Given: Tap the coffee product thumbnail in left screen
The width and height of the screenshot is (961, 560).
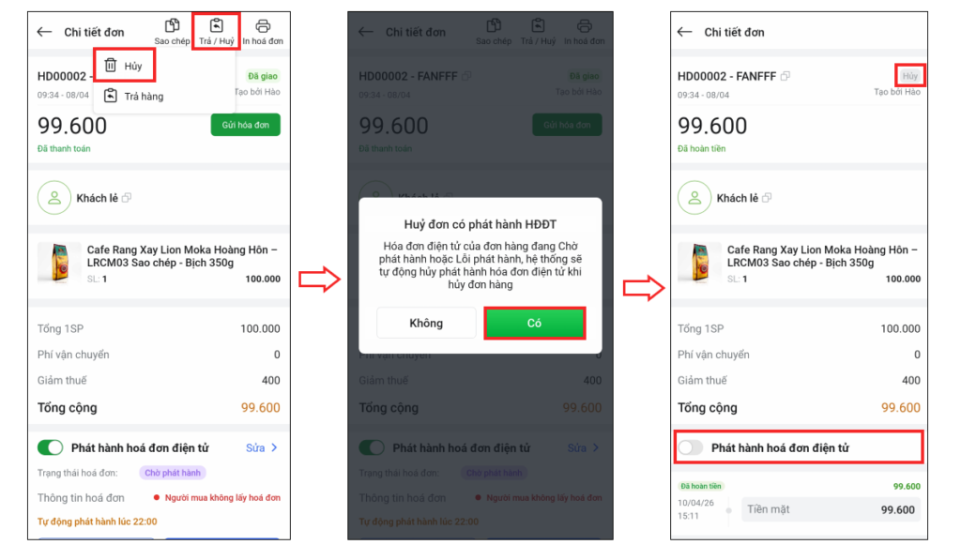Looking at the screenshot, I should point(58,264).
